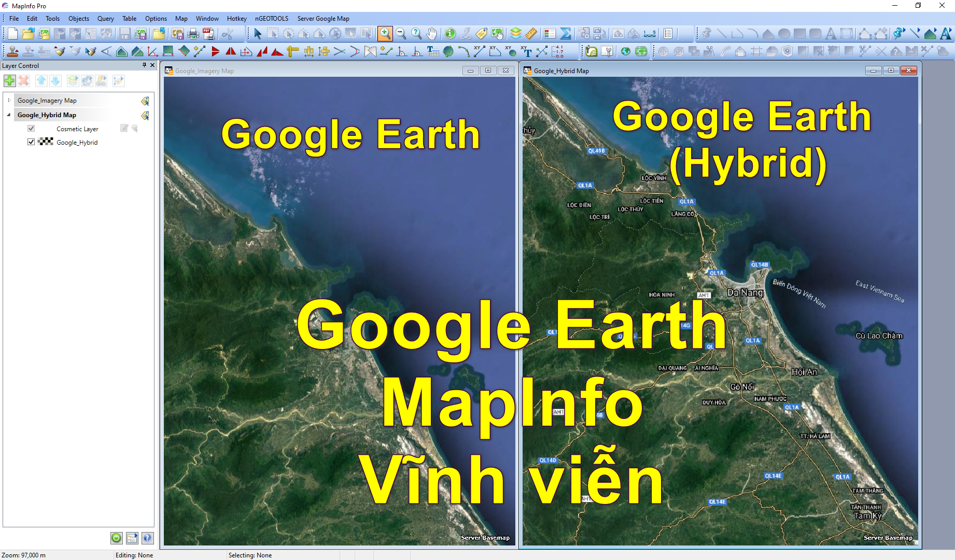Click the rubber stamp tool icon
The image size is (955, 560).
coord(12,51)
